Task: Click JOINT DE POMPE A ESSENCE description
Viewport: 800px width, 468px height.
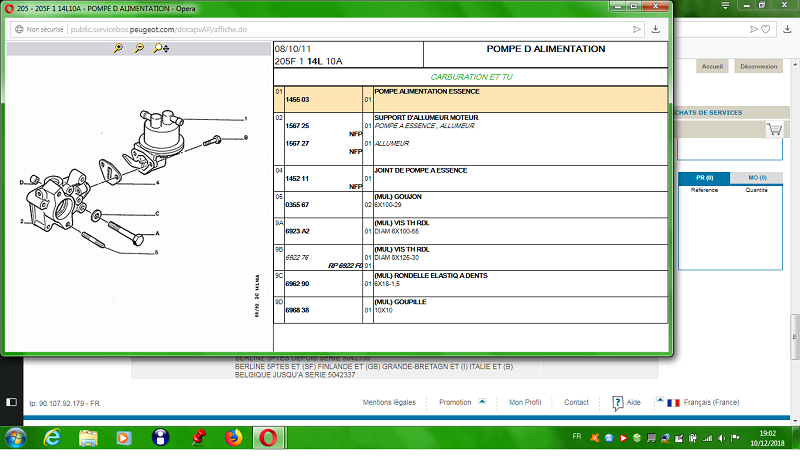Action: [x=421, y=170]
